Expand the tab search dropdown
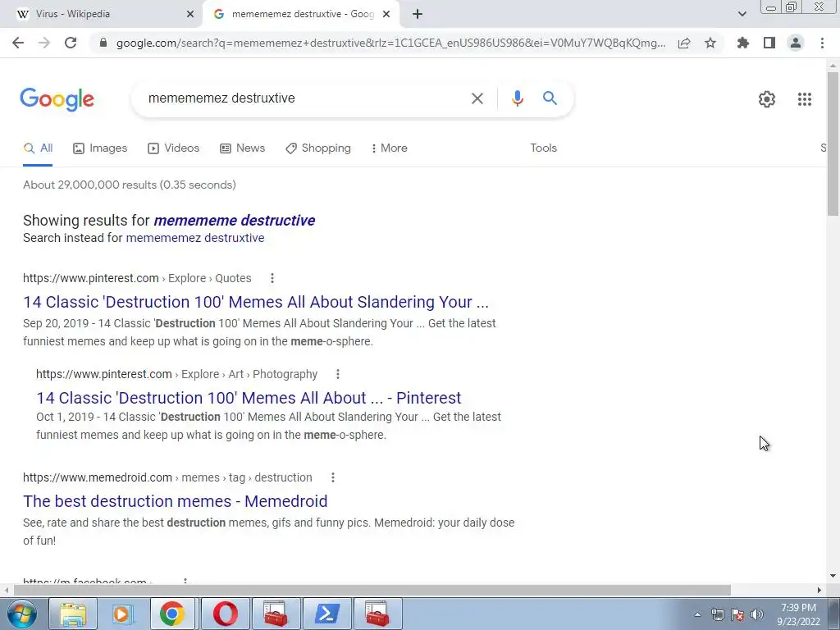840x630 pixels. coord(742,14)
